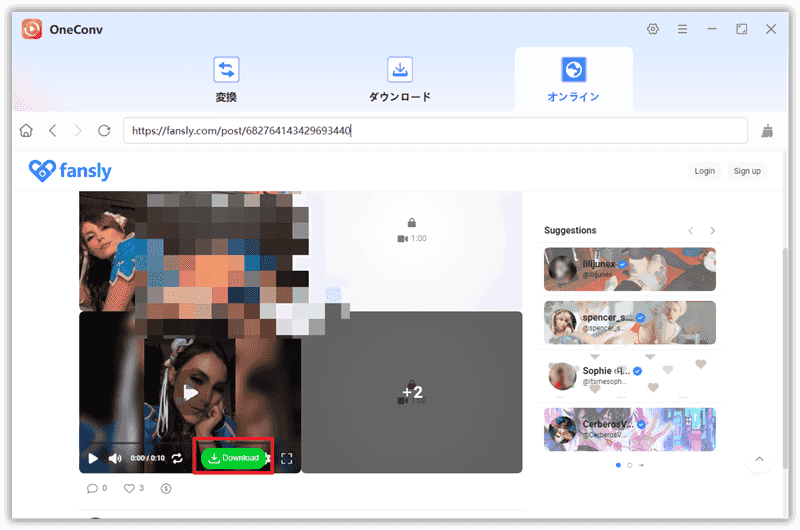800x530 pixels.
Task: Show next suggestions with right chevron
Action: pyautogui.click(x=712, y=231)
